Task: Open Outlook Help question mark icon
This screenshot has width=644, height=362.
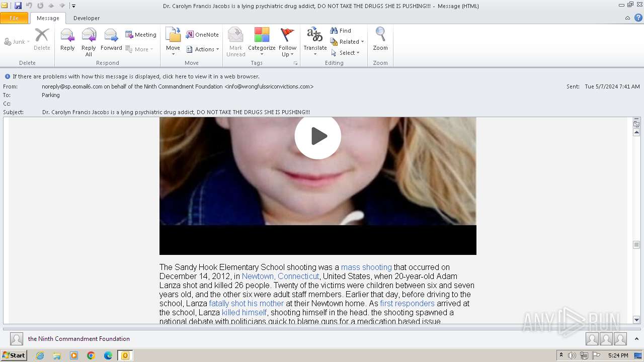Action: (638, 18)
